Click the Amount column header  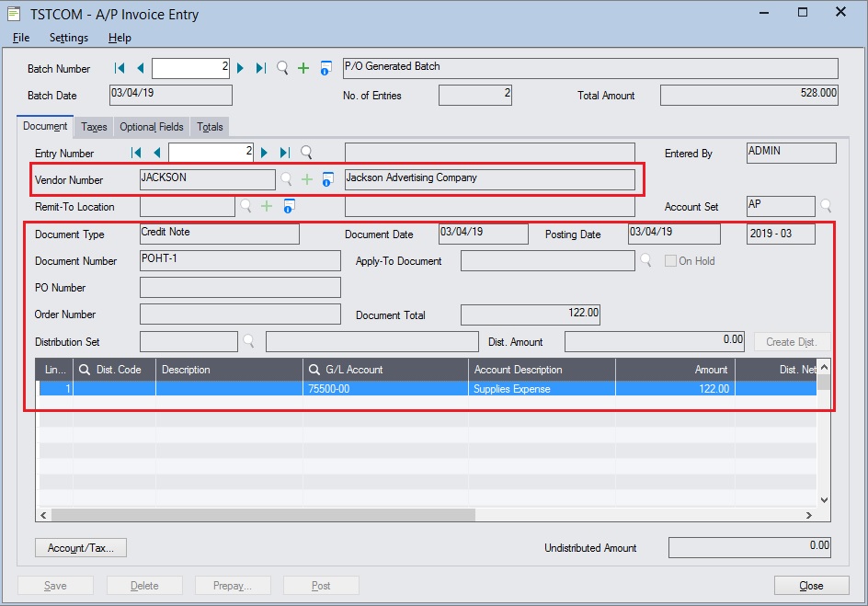point(675,369)
